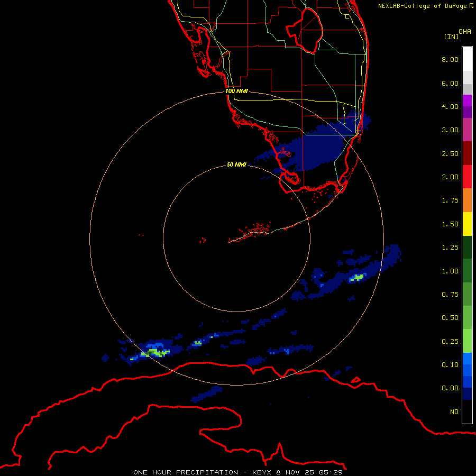
Task: Click the "6.00" legend value
Action: [450, 83]
